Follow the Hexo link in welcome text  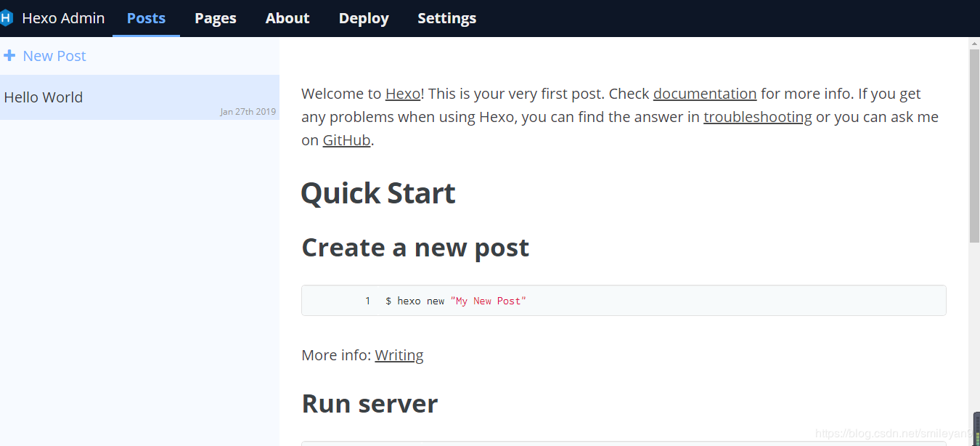coord(403,94)
